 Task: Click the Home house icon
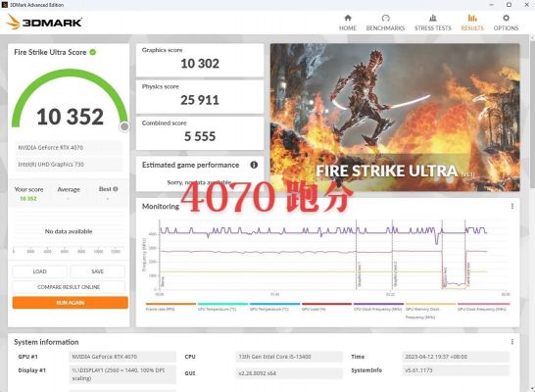pos(348,18)
